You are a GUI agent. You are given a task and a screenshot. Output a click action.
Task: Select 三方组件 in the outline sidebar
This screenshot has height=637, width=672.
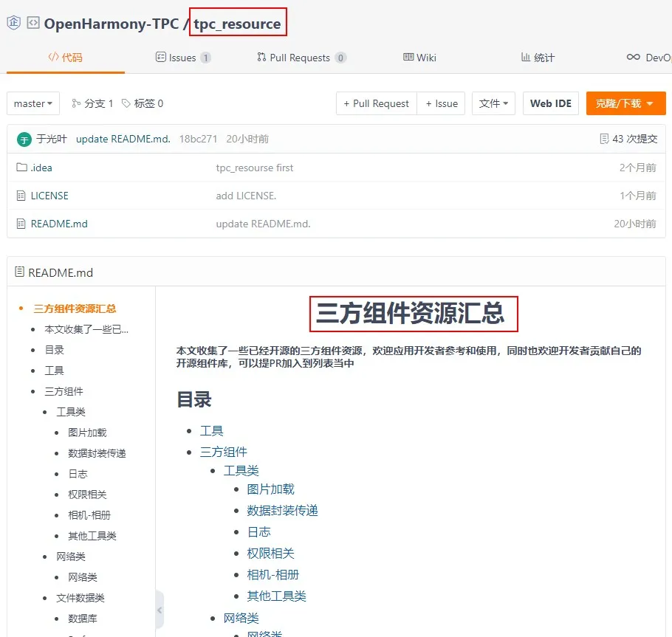click(64, 391)
